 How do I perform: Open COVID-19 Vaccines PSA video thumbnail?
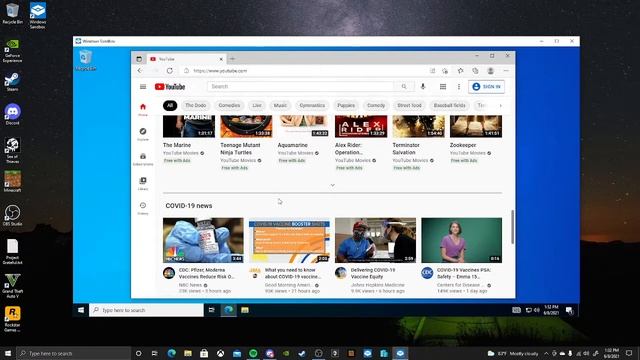(x=462, y=240)
